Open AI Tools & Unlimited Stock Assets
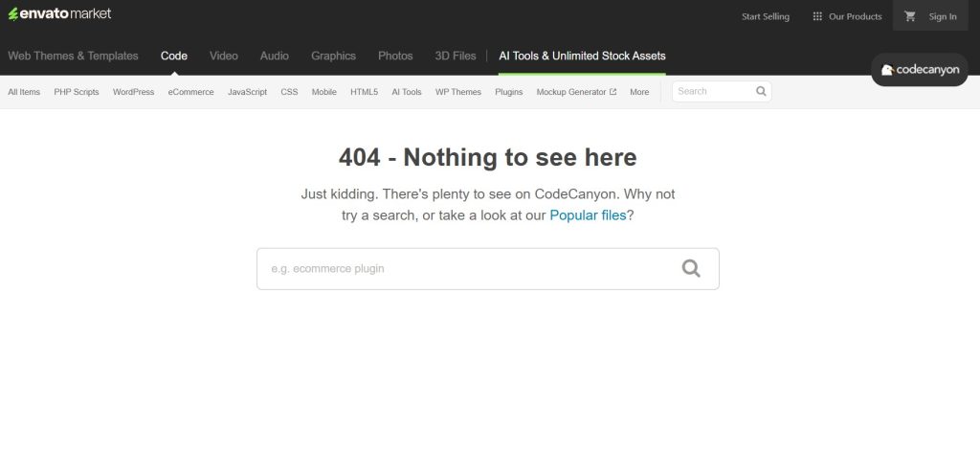 (x=582, y=56)
